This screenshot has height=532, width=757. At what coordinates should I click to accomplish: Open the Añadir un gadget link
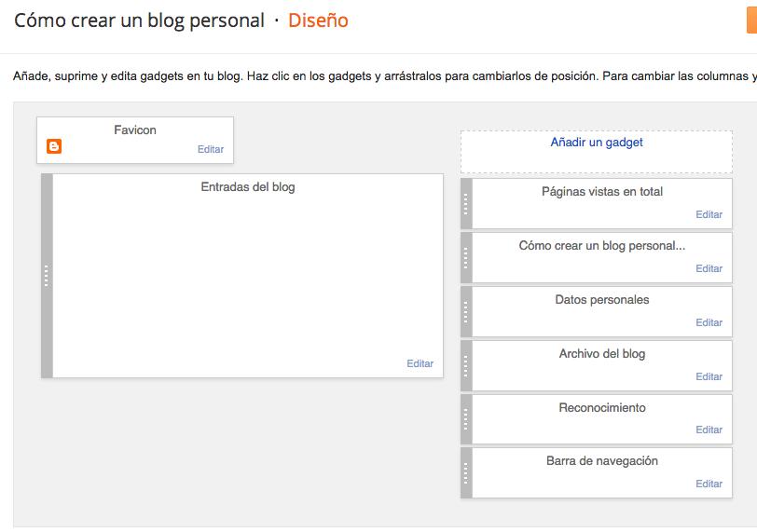point(597,143)
